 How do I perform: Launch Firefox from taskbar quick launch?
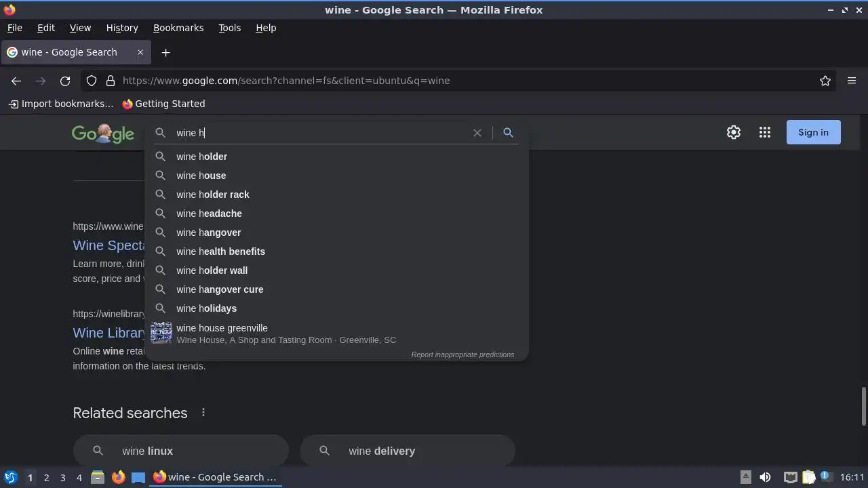click(118, 477)
